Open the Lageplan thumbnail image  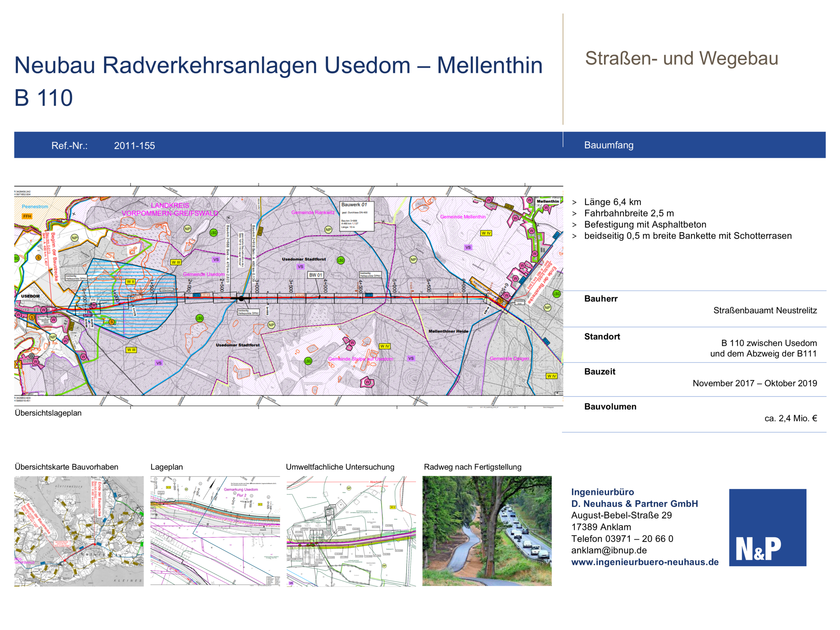(x=215, y=531)
